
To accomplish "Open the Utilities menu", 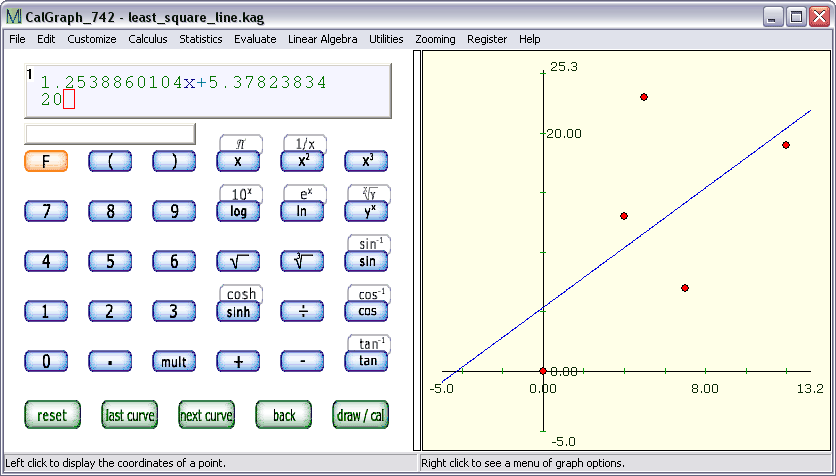I will (x=386, y=39).
